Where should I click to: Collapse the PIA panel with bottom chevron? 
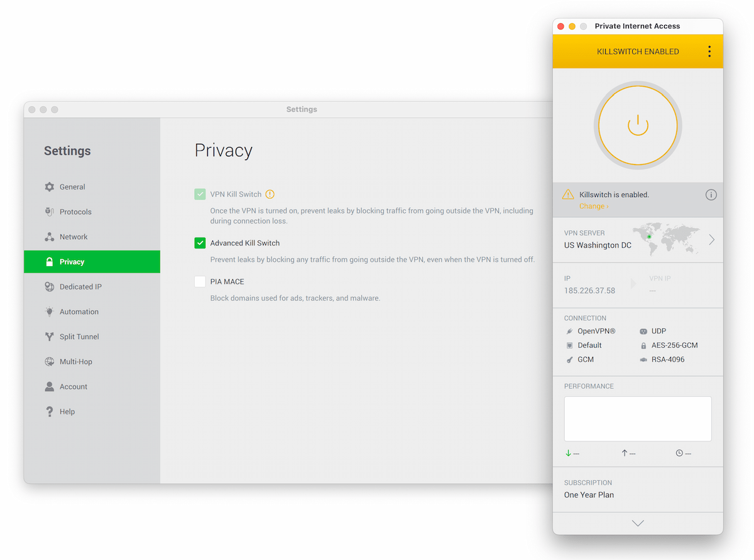[x=638, y=523]
